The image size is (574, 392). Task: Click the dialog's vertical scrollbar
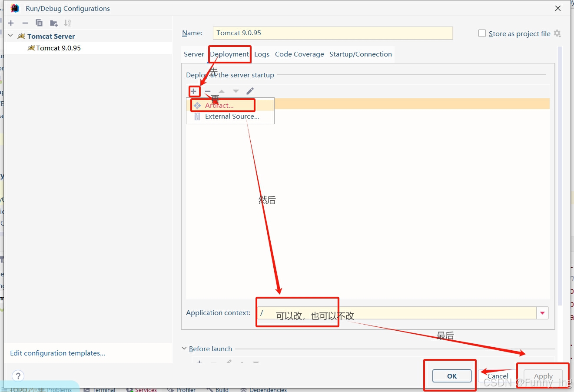click(560, 176)
